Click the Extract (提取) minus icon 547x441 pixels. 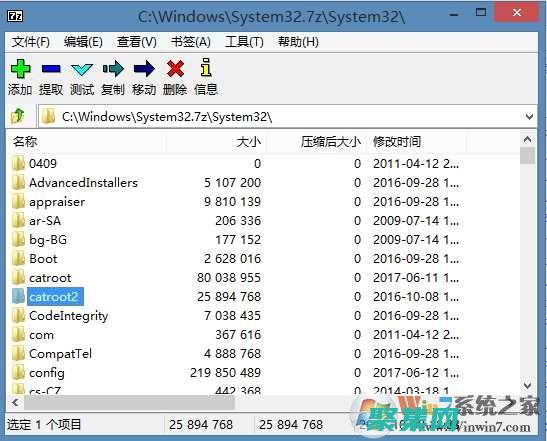click(51, 69)
